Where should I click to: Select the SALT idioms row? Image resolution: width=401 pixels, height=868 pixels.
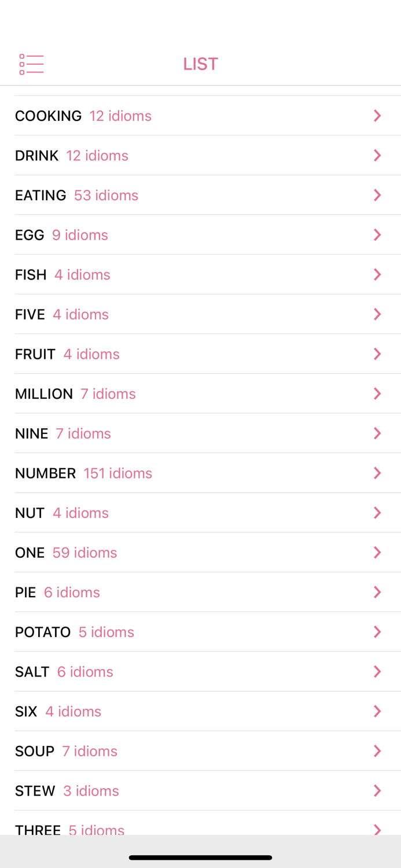point(200,671)
